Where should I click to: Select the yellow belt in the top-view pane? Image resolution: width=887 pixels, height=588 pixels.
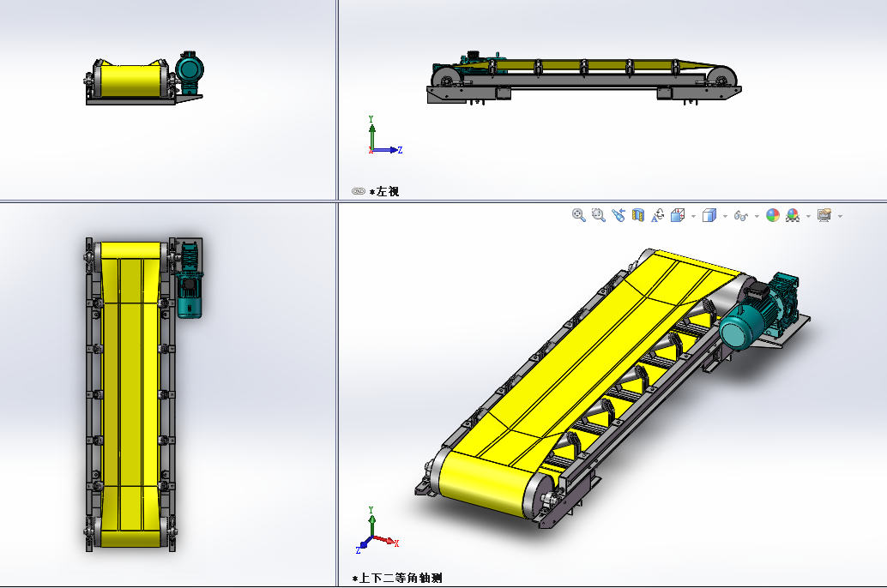click(130, 396)
